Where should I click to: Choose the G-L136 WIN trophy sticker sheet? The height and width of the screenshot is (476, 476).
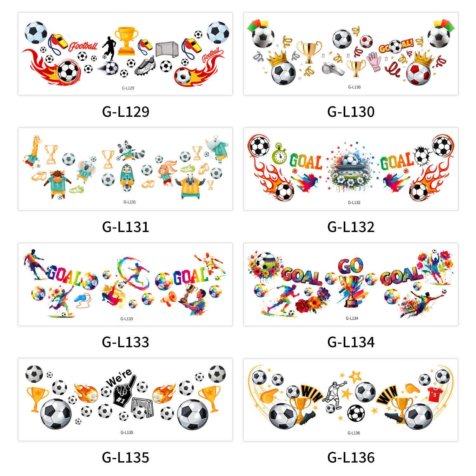[351, 400]
